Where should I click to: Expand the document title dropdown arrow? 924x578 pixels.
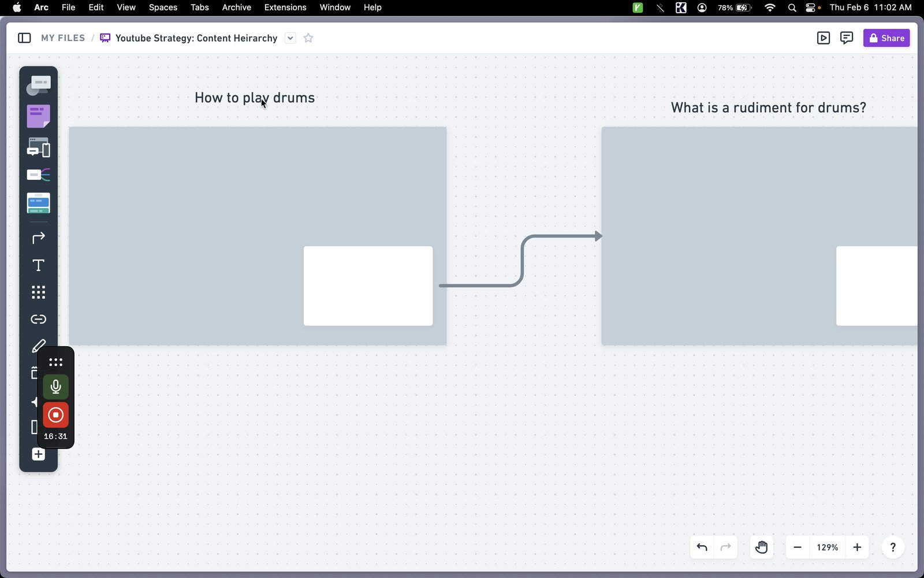[x=290, y=38]
